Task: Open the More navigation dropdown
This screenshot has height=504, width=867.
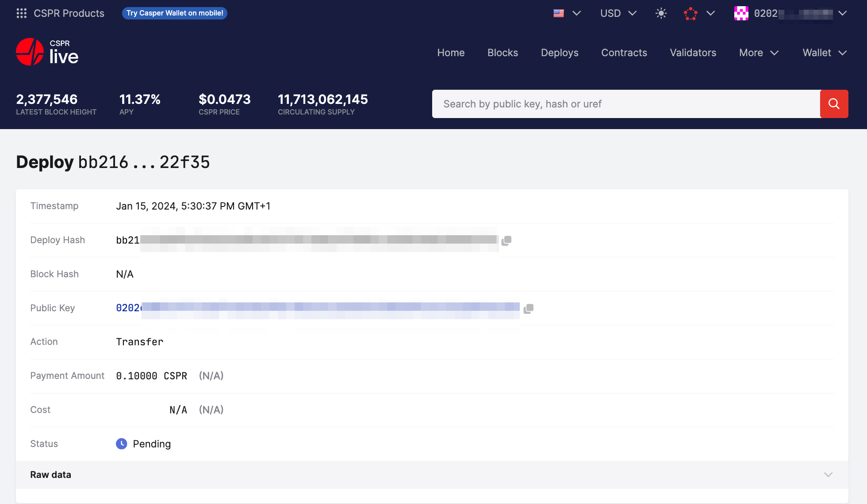Action: (x=758, y=53)
